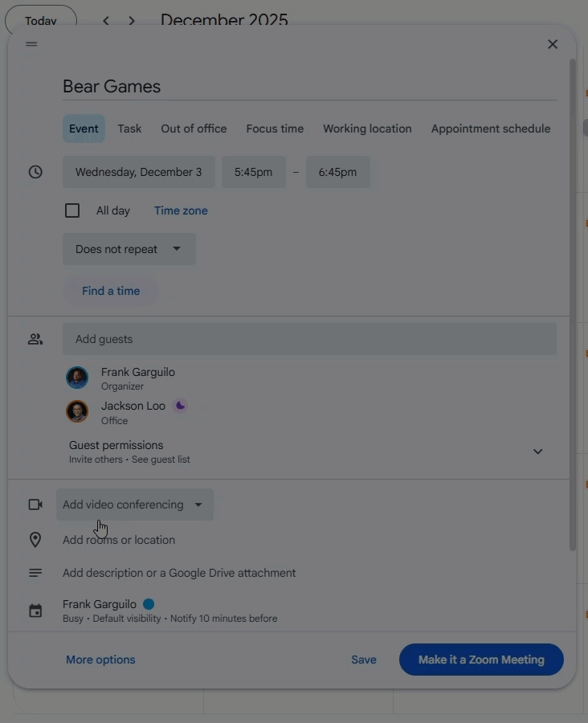Click Jackson Loo's purple moon status icon
588x723 pixels.
[180, 406]
